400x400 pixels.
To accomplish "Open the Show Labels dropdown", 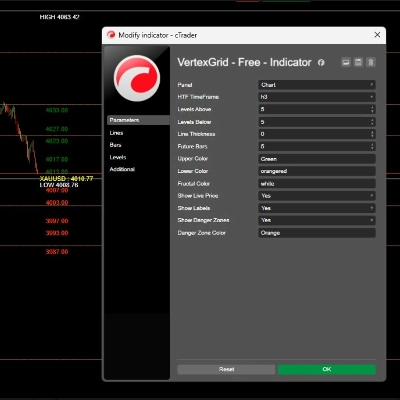I will 317,208.
